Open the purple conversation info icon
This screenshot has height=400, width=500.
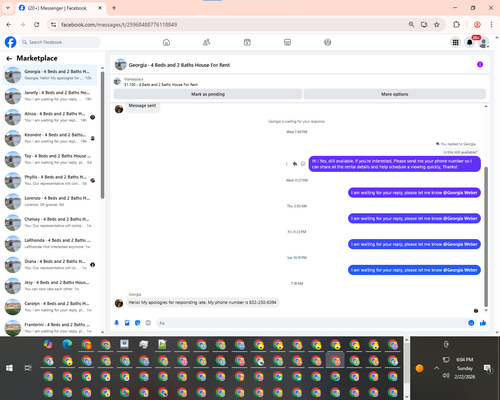tap(480, 64)
